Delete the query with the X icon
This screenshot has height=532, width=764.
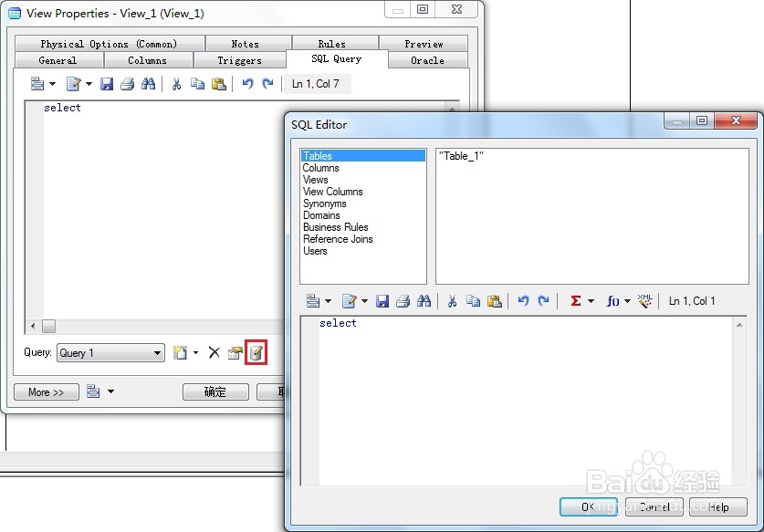(214, 352)
